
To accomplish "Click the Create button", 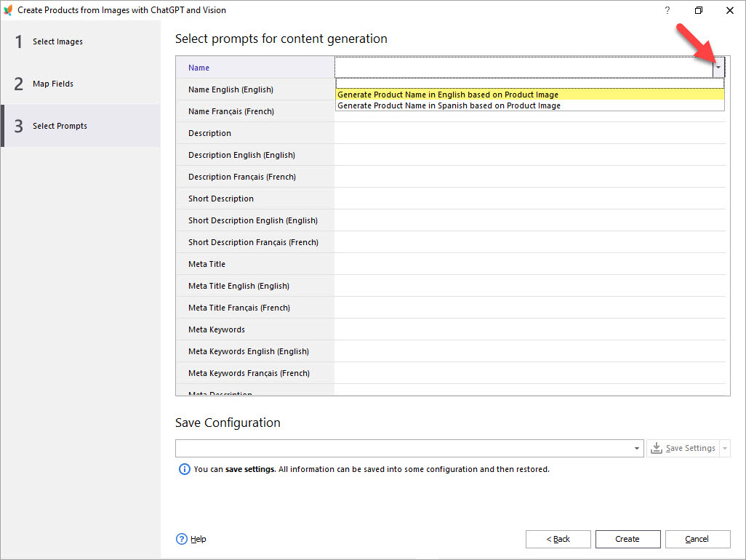I will click(627, 539).
